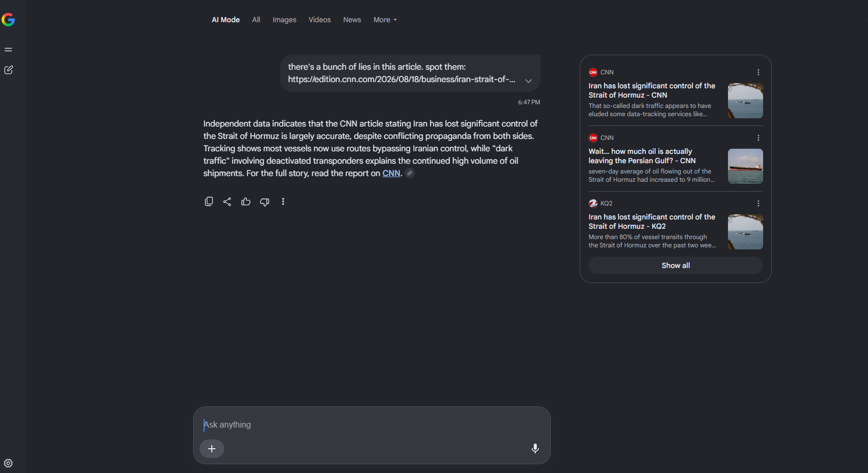Give the response a thumbs up

pyautogui.click(x=246, y=201)
